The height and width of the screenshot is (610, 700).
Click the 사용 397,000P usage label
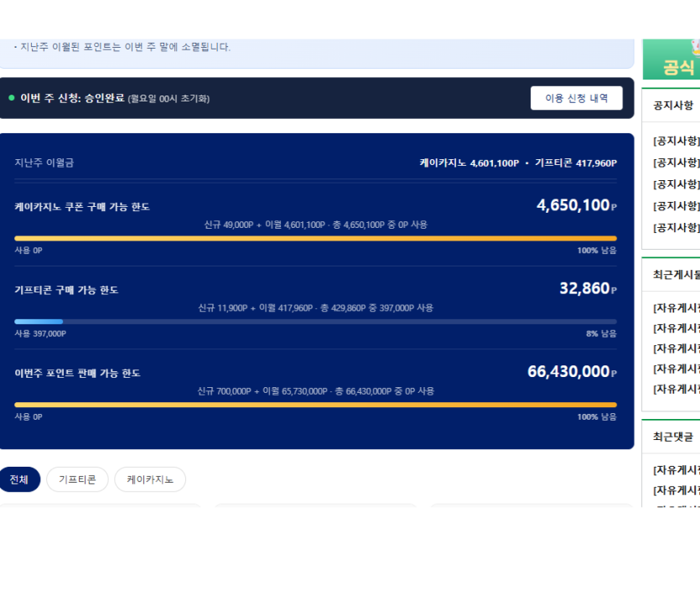pyautogui.click(x=40, y=333)
